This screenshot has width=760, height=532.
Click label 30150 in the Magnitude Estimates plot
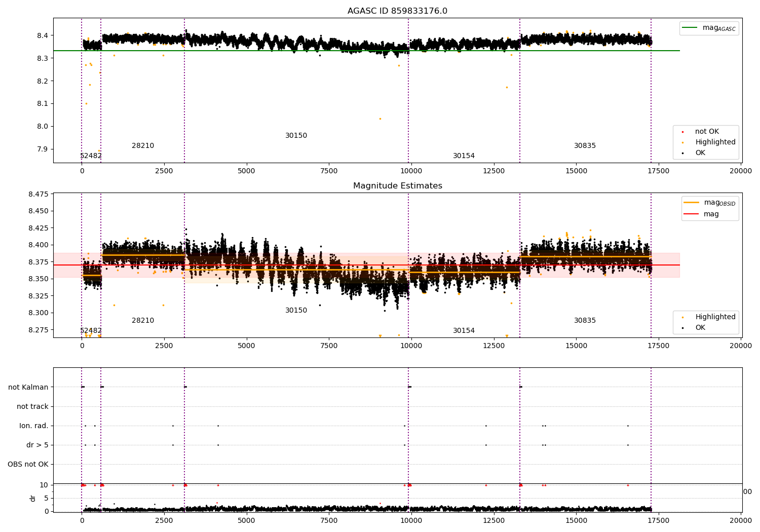point(296,311)
